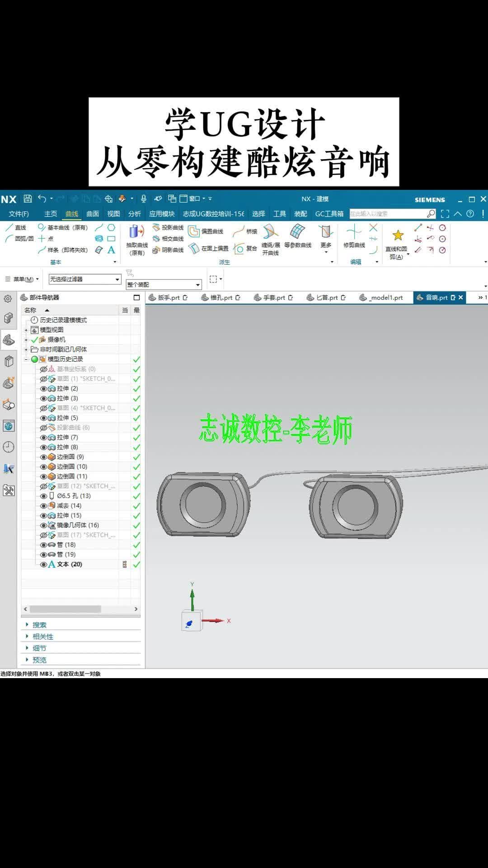Image resolution: width=488 pixels, height=868 pixels.
Task: Open Offset Curve (偏置曲线) tool
Action: coord(206,231)
